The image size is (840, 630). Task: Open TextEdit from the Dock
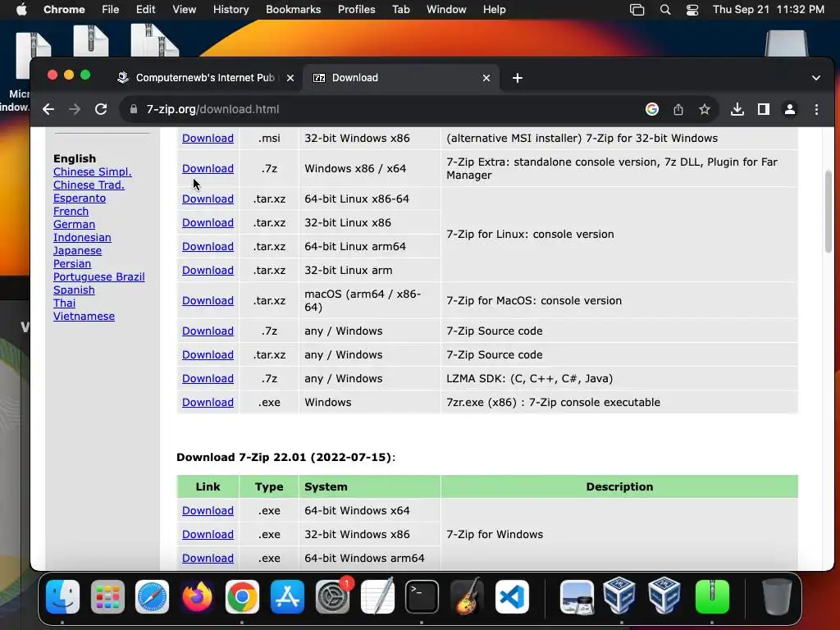coord(377,596)
